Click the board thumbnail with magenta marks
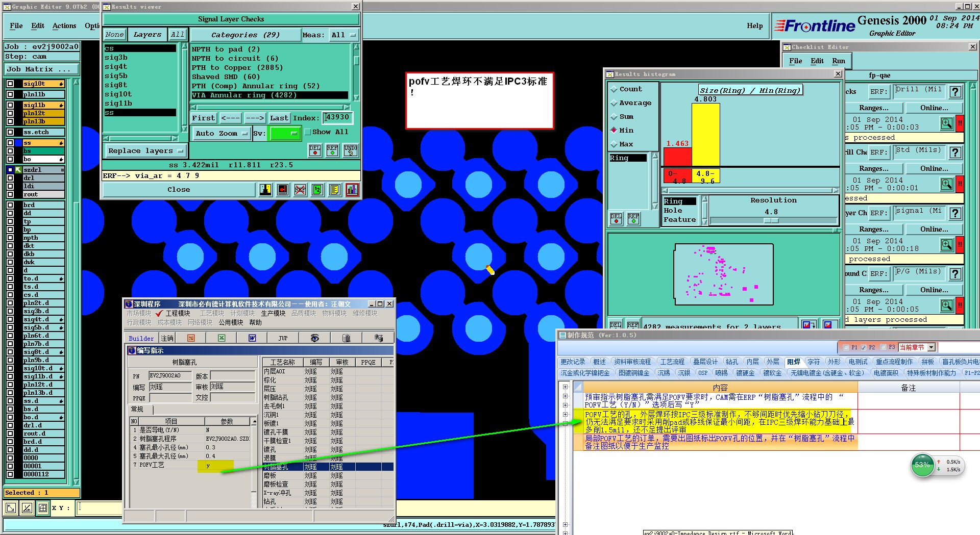This screenshot has height=535, width=980. [723, 274]
